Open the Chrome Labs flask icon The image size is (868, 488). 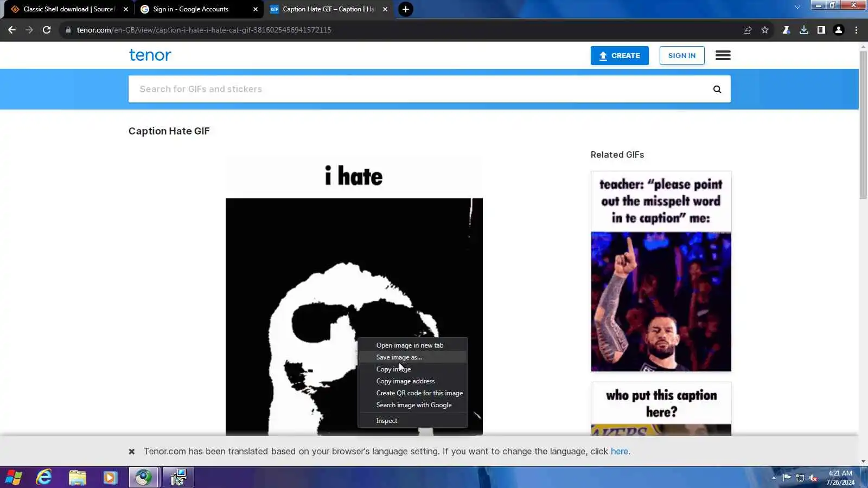pos(786,30)
